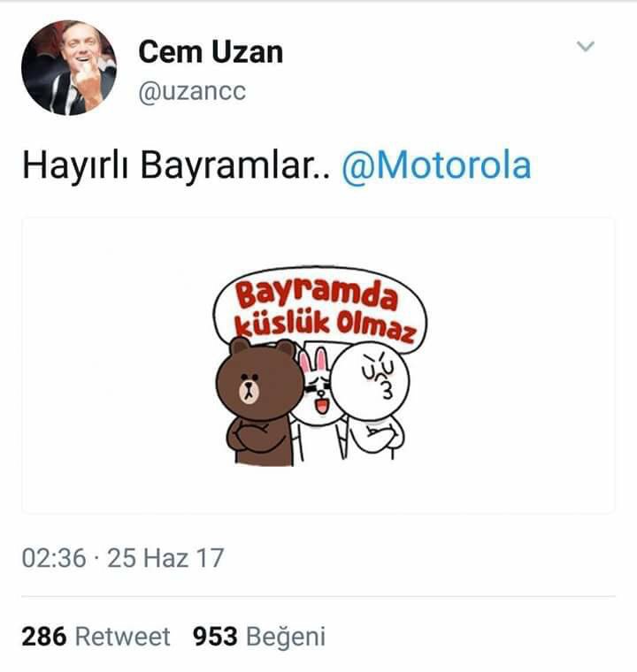The height and width of the screenshot is (672, 637).
Task: Open the Retweet label list
Action: tap(123, 637)
